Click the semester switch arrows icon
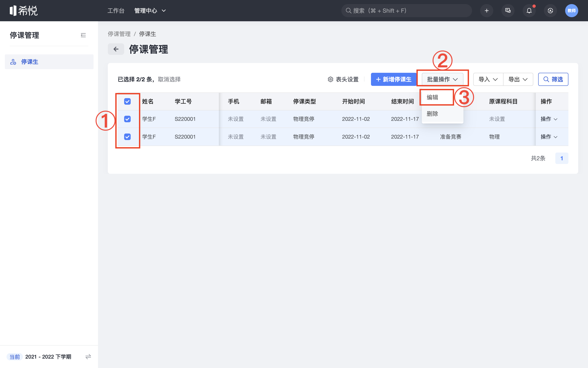Viewport: 588px width, 368px height. [88, 357]
